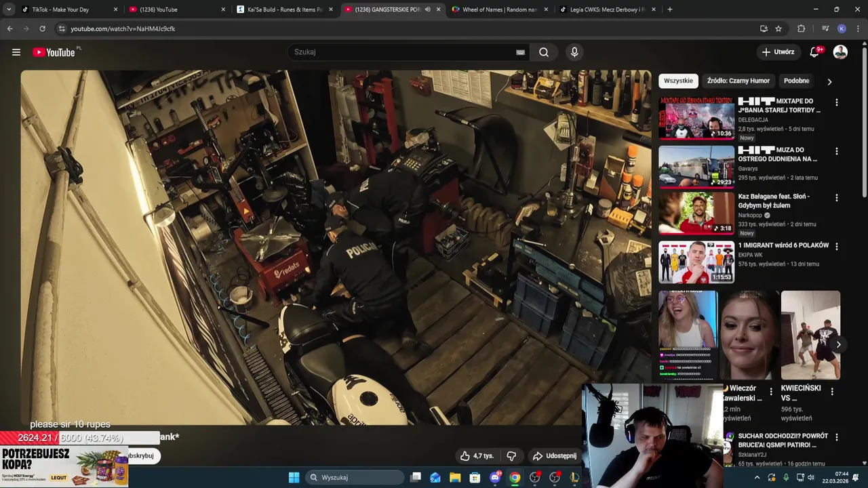Click the Utwórz create button
This screenshot has height=488, width=868.
(x=778, y=52)
